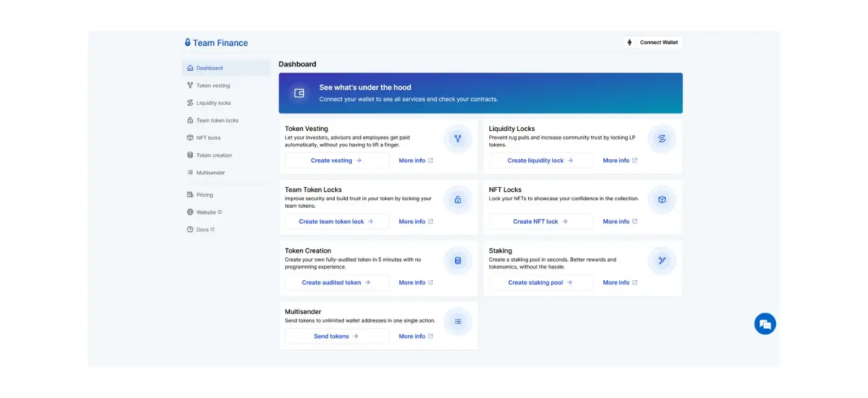Click the Liquidity Locks circular icon
The width and height of the screenshot is (868, 398).
coord(662,139)
